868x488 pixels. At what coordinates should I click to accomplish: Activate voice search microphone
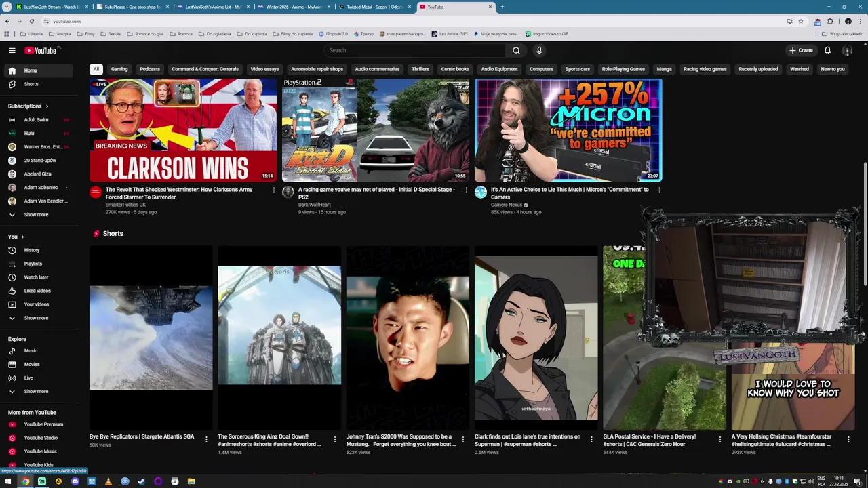pyautogui.click(x=539, y=50)
